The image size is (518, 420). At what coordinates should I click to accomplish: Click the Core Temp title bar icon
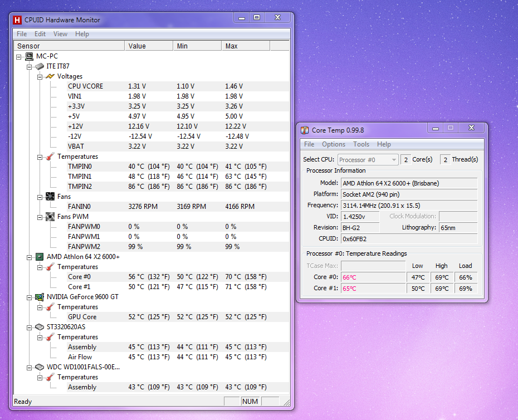tap(305, 130)
